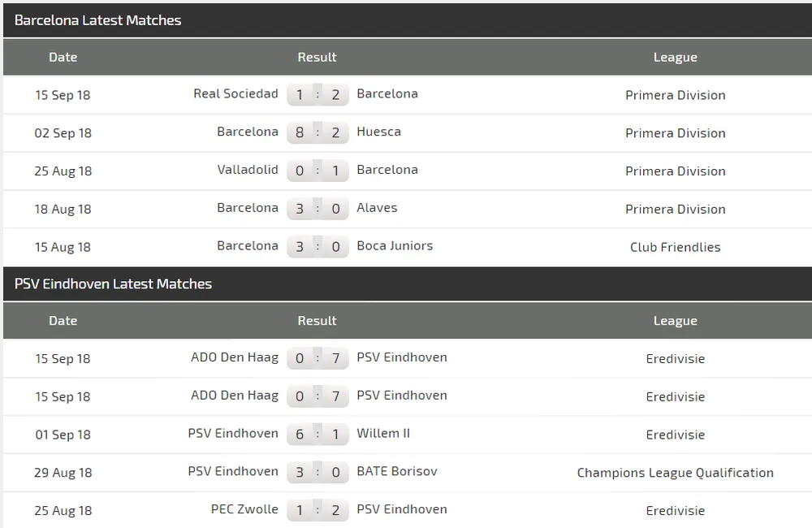Click PSV Eindhoven Latest Matches header
Image resolution: width=812 pixels, height=528 pixels.
point(113,284)
